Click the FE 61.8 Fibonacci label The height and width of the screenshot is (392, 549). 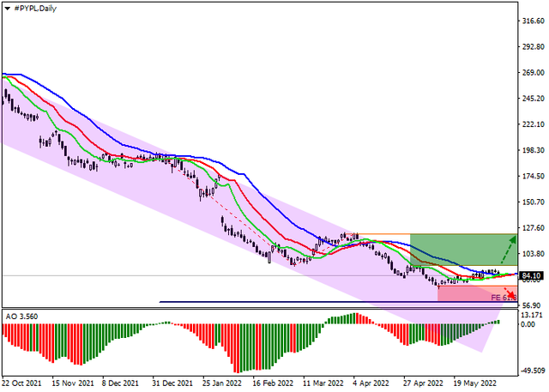pos(502,297)
